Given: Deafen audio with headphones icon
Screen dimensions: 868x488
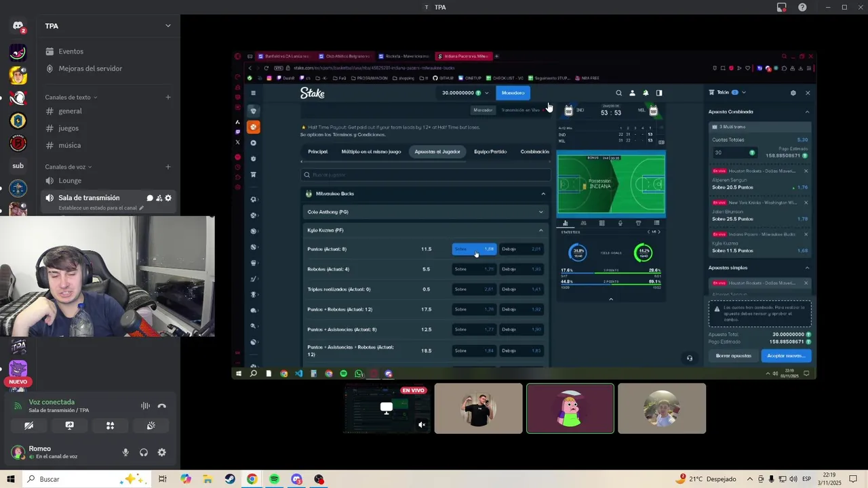Looking at the screenshot, I should (x=144, y=452).
